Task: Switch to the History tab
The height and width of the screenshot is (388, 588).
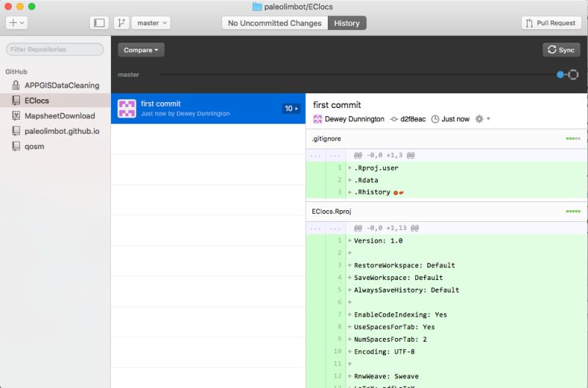Action: pos(347,23)
